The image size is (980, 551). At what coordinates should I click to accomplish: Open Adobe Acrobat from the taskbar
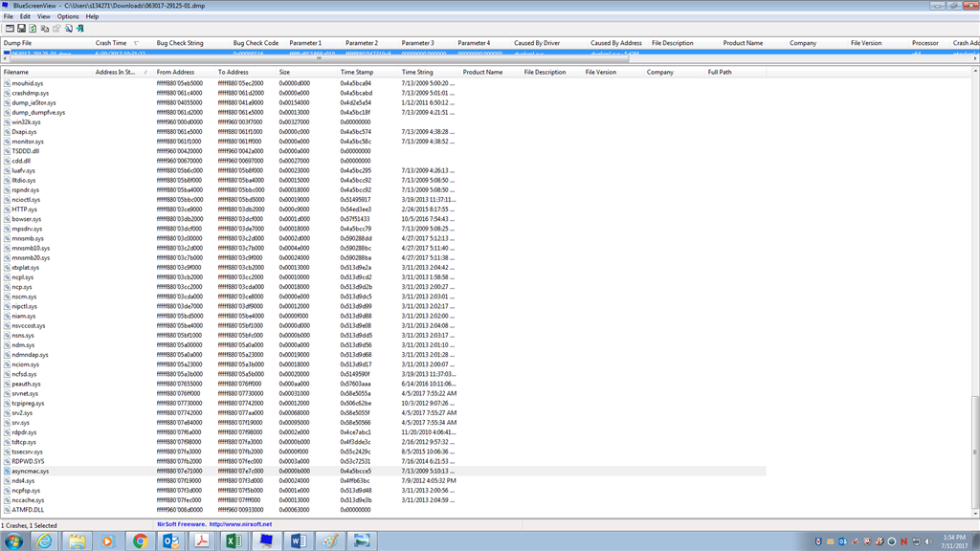203,541
